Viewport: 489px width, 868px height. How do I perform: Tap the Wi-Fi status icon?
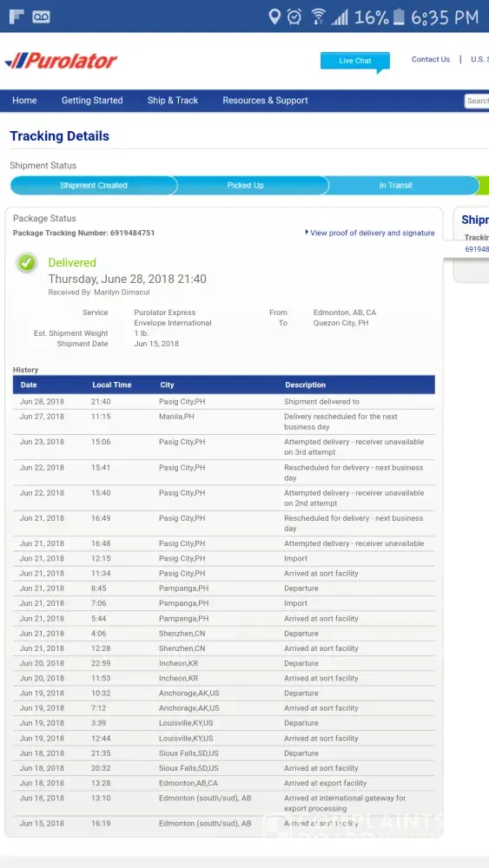(x=318, y=16)
